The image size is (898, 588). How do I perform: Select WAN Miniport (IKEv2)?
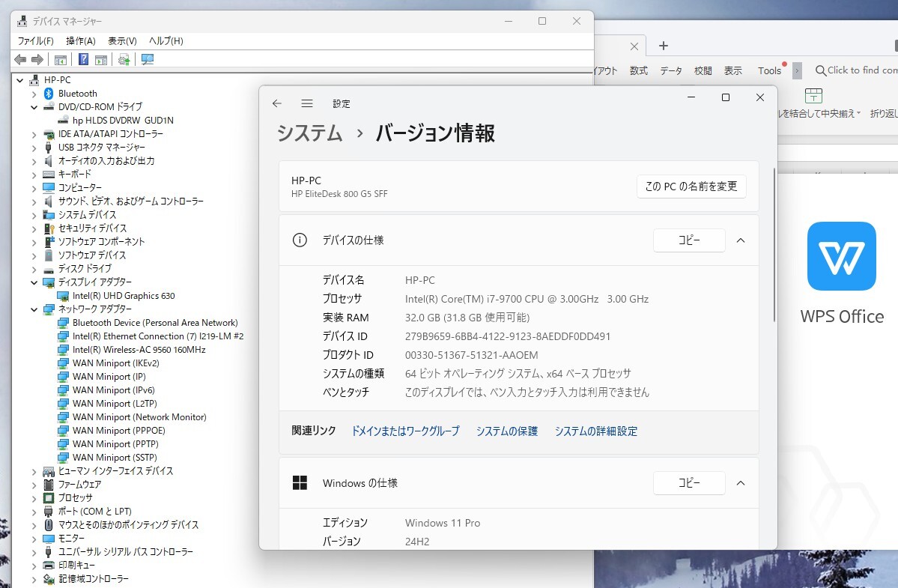pyautogui.click(x=115, y=363)
